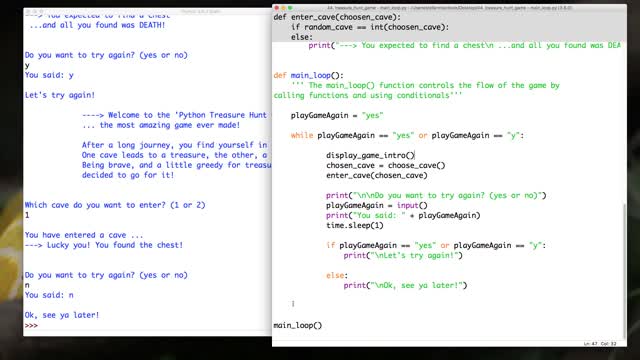Click 'print("\nOk, see ya later!")' code line
The image size is (640, 360).
(405, 285)
